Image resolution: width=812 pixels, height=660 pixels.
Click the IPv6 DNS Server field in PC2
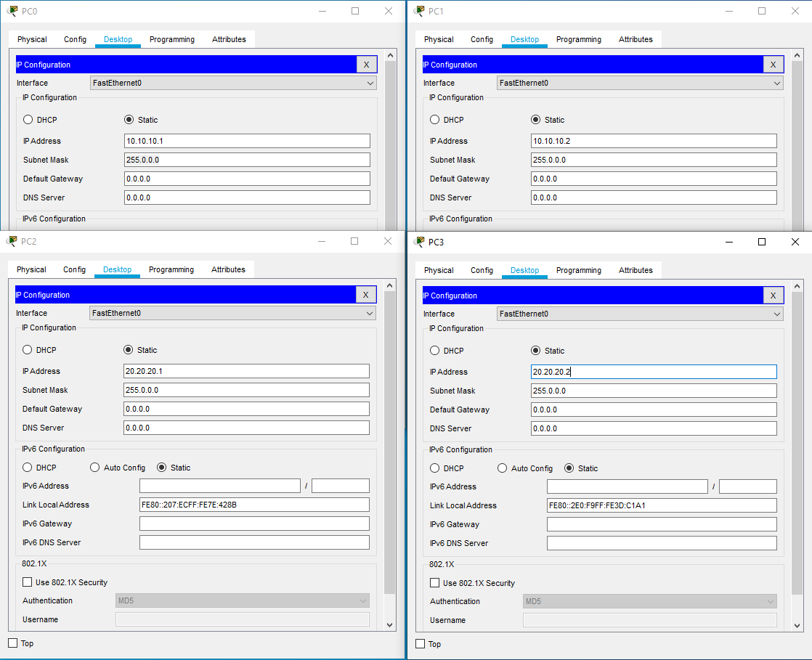pyautogui.click(x=254, y=542)
